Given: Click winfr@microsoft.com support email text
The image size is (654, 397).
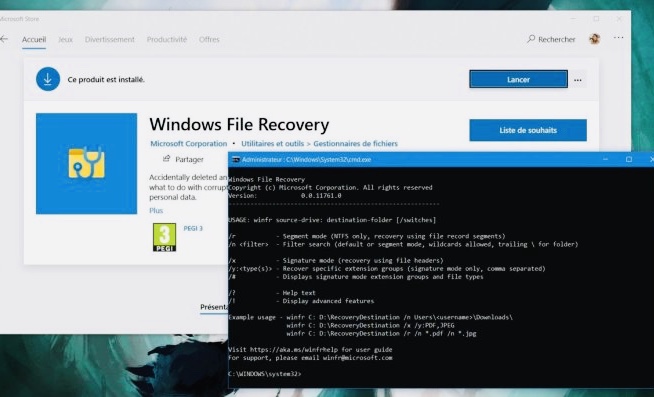Looking at the screenshot, I should 357,358.
